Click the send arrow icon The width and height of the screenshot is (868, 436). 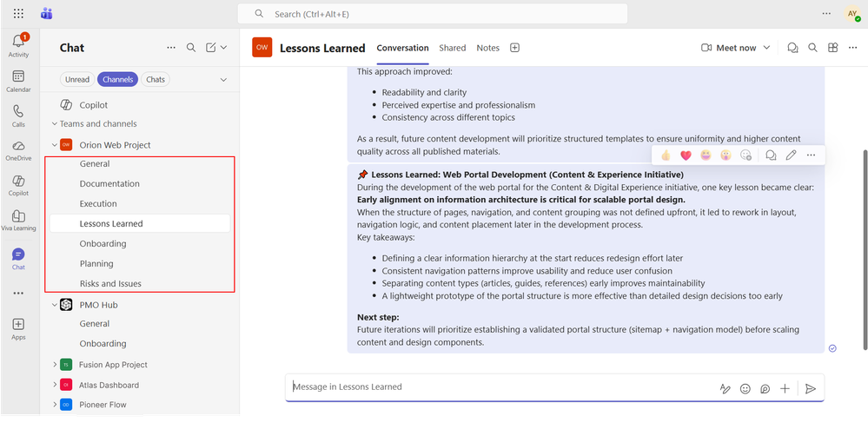tap(811, 389)
